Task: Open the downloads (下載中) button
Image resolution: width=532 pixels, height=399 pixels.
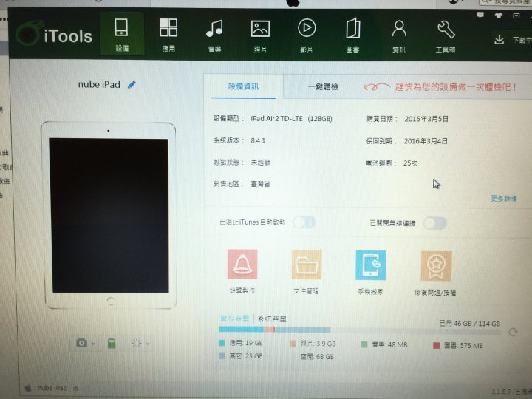Action: [x=512, y=40]
